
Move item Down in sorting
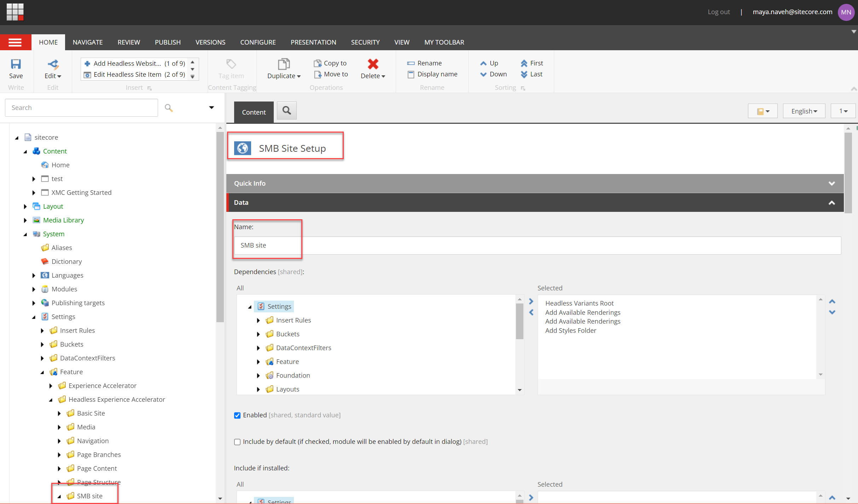coord(493,74)
